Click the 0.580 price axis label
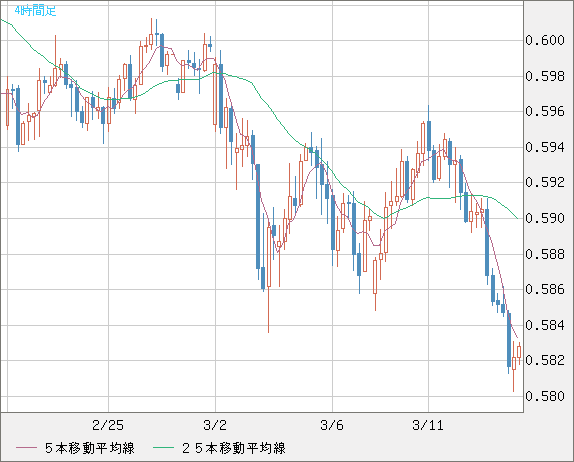The height and width of the screenshot is (462, 574). click(x=545, y=396)
